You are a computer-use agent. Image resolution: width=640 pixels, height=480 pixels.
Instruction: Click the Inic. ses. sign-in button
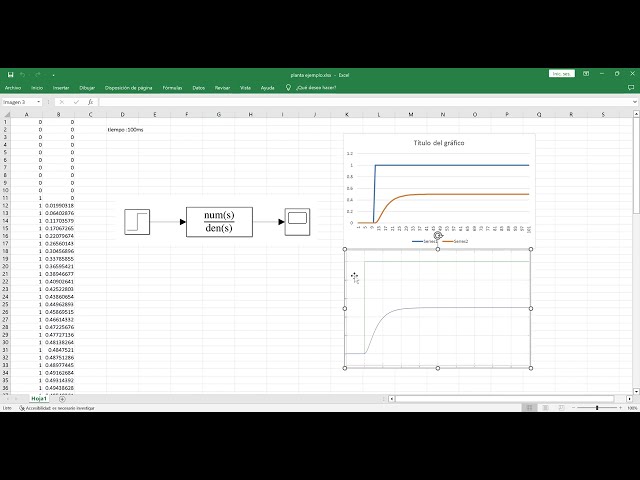[562, 74]
